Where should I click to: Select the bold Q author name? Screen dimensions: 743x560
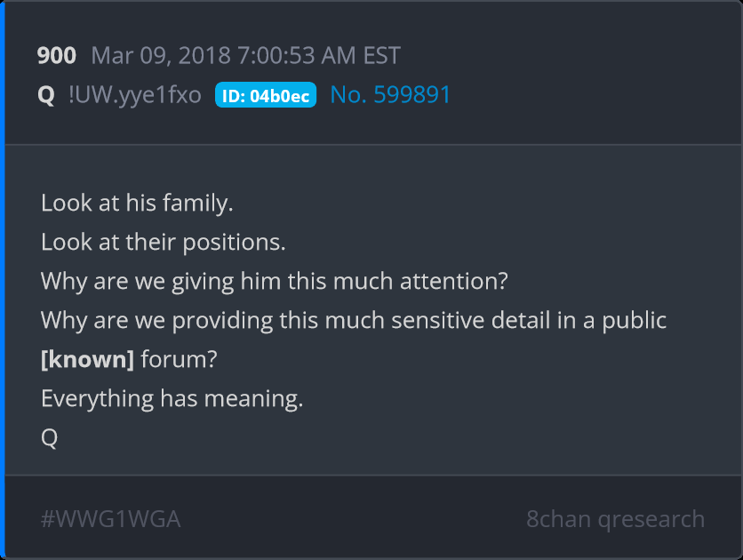pos(46,95)
